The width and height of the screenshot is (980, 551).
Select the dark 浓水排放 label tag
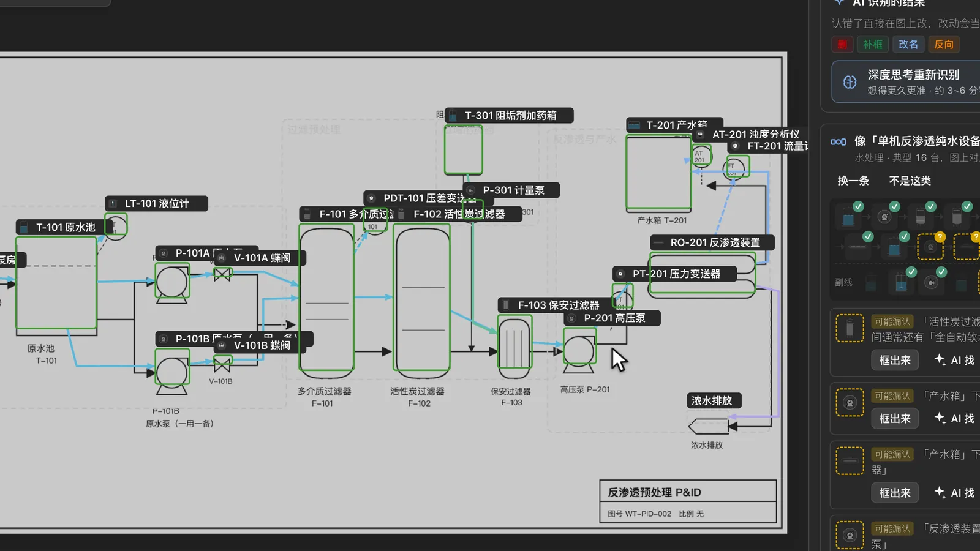[x=714, y=400]
